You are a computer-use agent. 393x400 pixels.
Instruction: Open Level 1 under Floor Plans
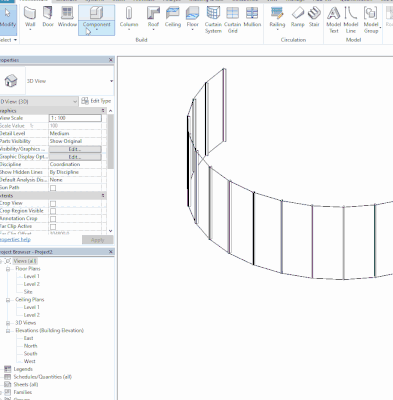coord(31,276)
